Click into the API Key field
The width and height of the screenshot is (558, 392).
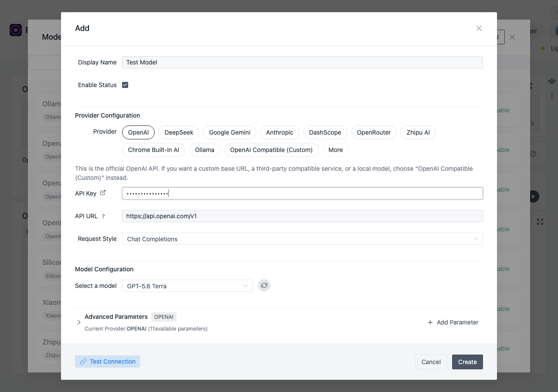(x=303, y=193)
